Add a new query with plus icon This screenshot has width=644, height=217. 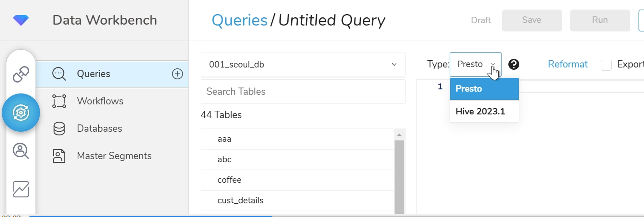[177, 74]
